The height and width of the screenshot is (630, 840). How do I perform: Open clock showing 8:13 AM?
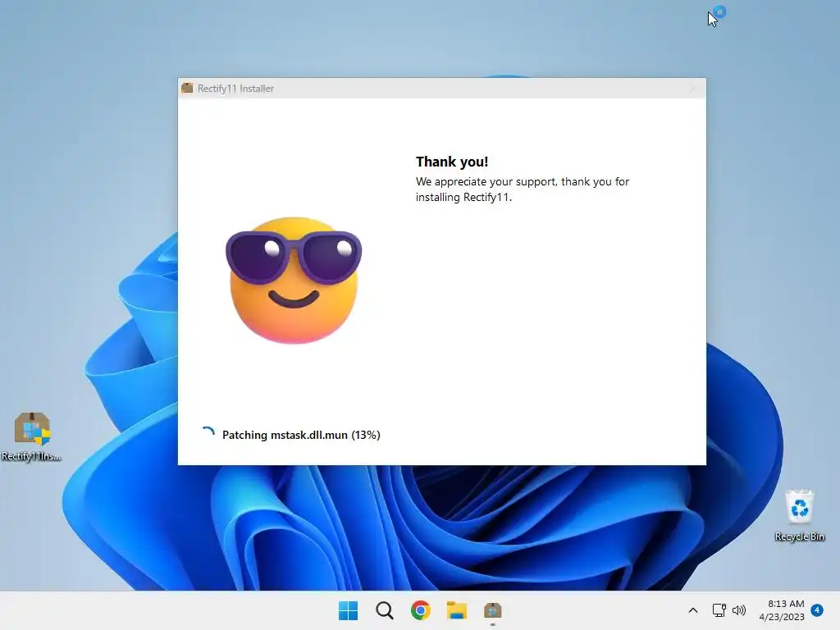click(782, 610)
